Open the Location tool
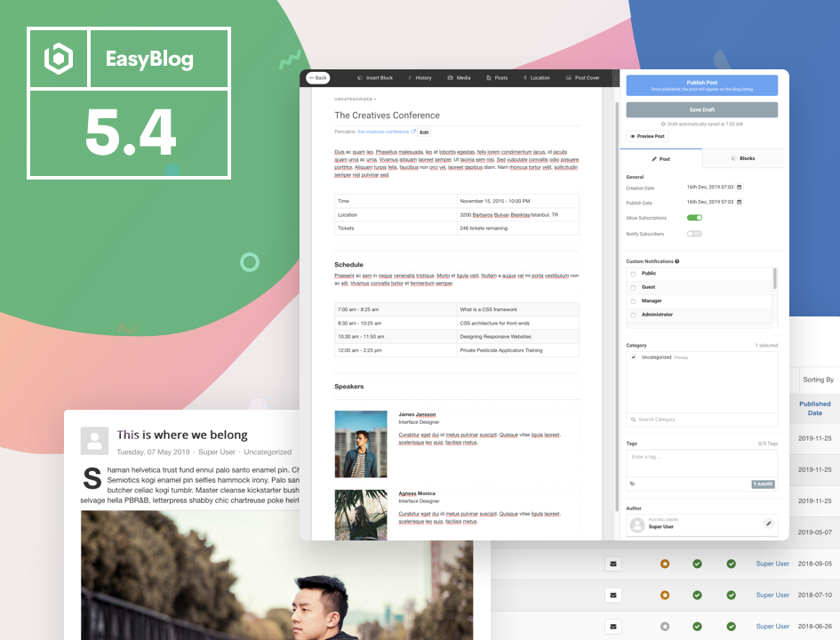The width and height of the screenshot is (840, 640). tap(537, 78)
